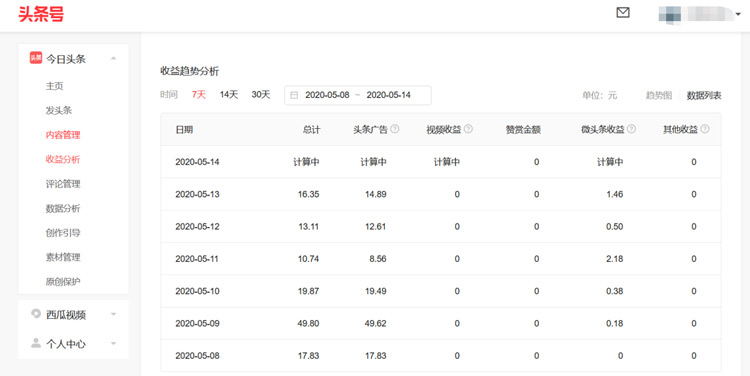Image resolution: width=750 pixels, height=376 pixels.
Task: Click the 单位: 元 label
Action: (599, 95)
